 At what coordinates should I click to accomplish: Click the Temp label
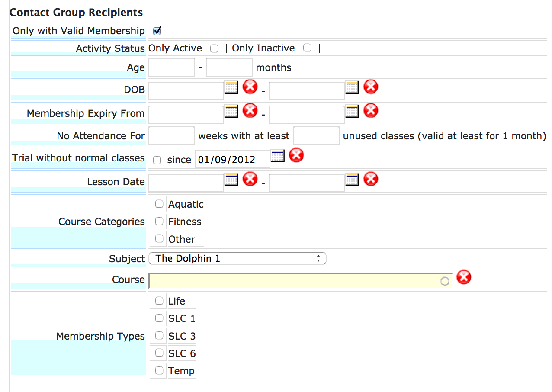[x=182, y=371]
